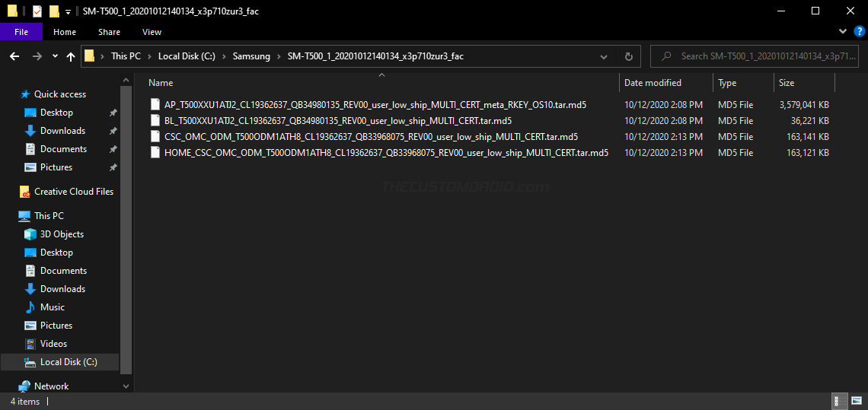The height and width of the screenshot is (410, 868).
Task: Click This PC in the address breadcrumb
Action: pos(126,56)
